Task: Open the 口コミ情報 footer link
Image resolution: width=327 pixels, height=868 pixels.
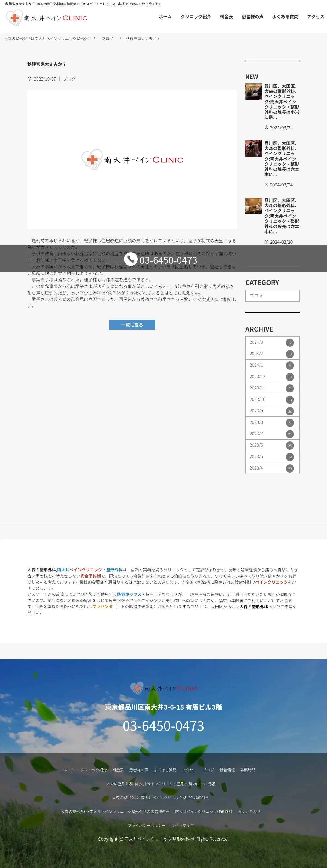Action: pyautogui.click(x=161, y=784)
